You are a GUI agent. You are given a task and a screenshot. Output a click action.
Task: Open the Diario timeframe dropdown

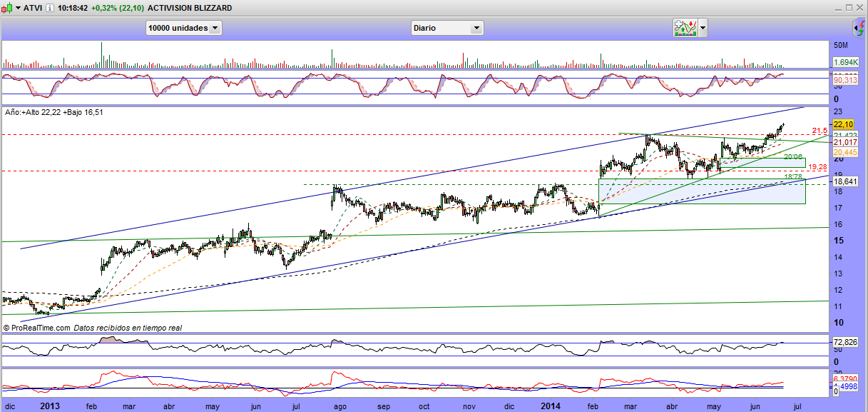(447, 28)
